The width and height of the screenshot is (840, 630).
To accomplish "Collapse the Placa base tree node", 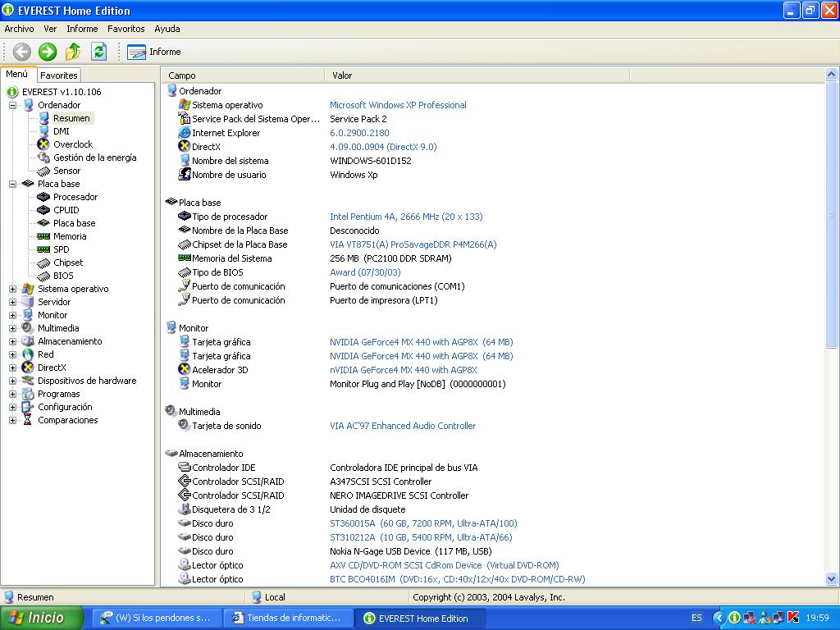I will click(13, 184).
